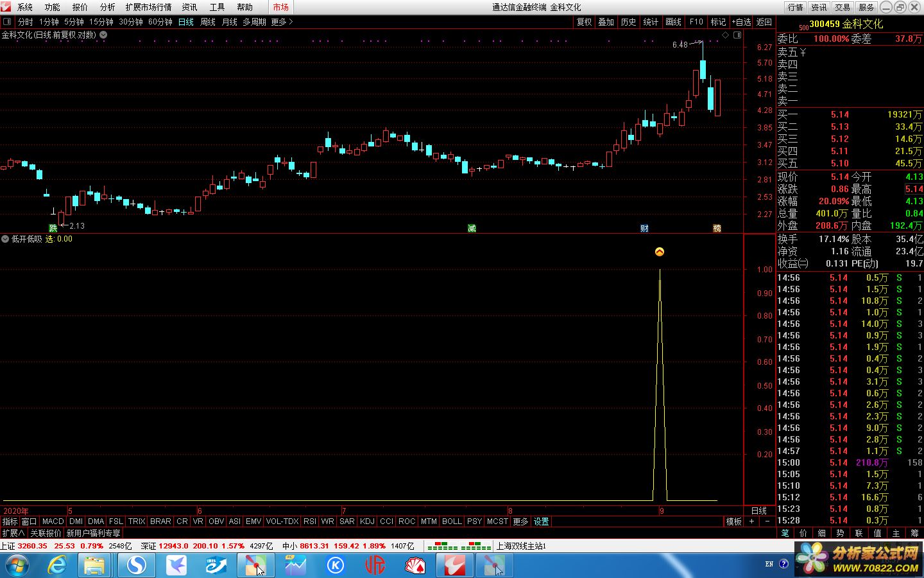This screenshot has height=578, width=924.
Task: Click the 统计 toolbar button
Action: tap(651, 22)
